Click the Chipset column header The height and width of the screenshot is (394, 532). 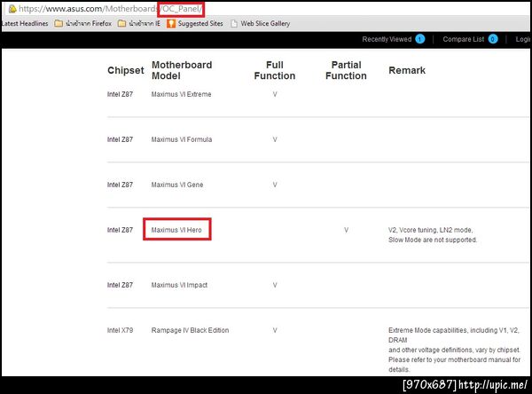(126, 70)
